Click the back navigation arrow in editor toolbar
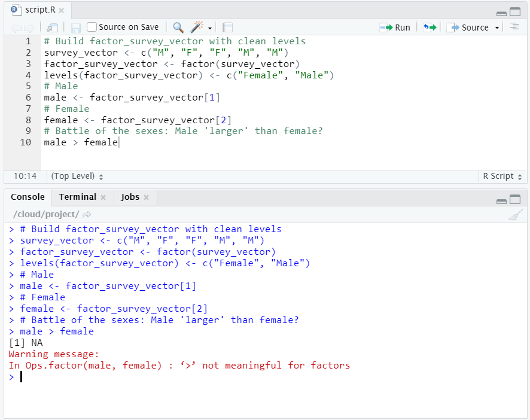This screenshot has width=530, height=420. point(16,28)
